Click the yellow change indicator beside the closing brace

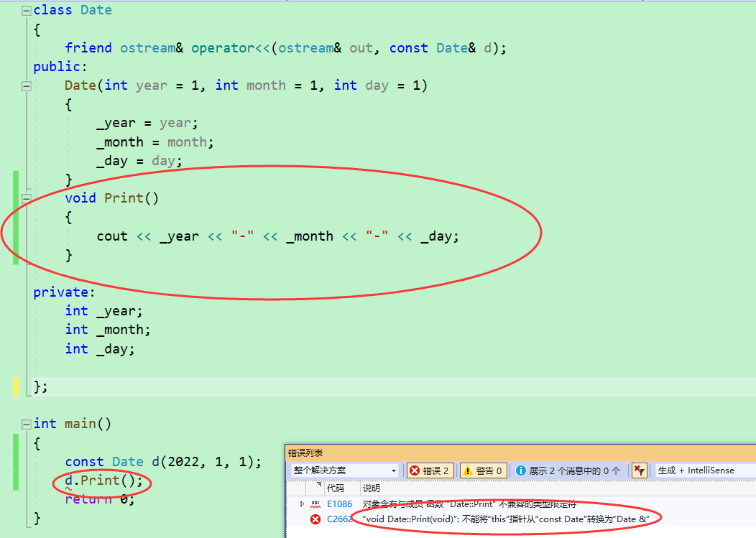pyautogui.click(x=14, y=386)
